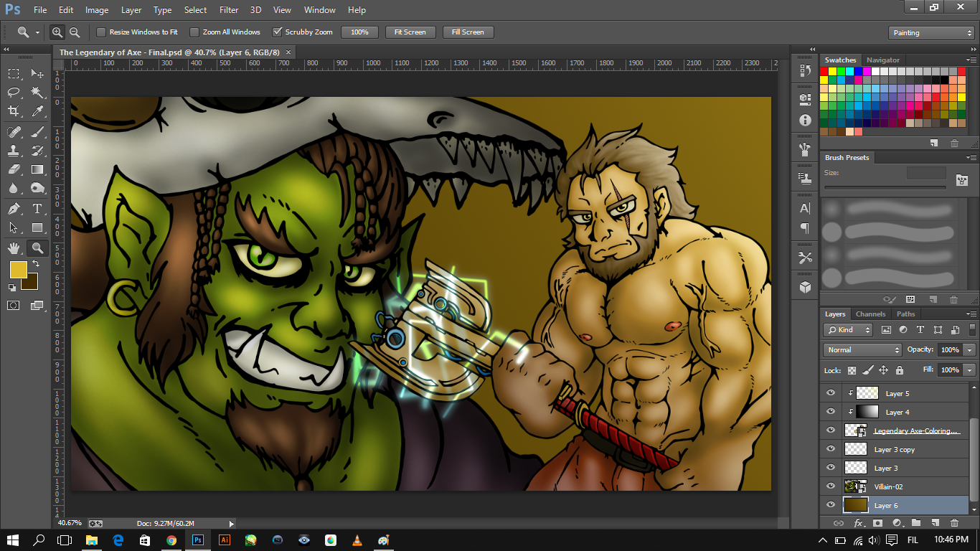The image size is (980, 551).
Task: Select the Rectangular Marquee tool
Action: (14, 73)
